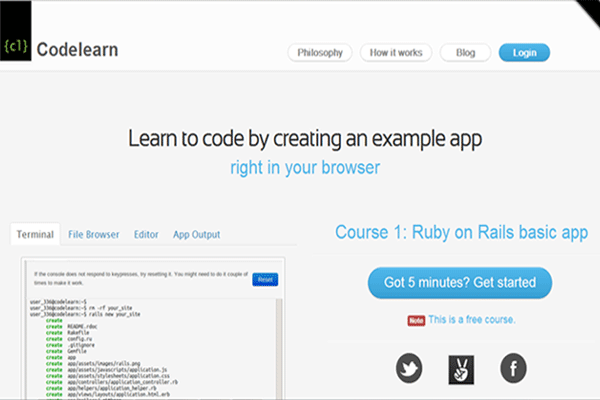600x400 pixels.
Task: Click the 'right in your browser' tagline
Action: click(305, 168)
